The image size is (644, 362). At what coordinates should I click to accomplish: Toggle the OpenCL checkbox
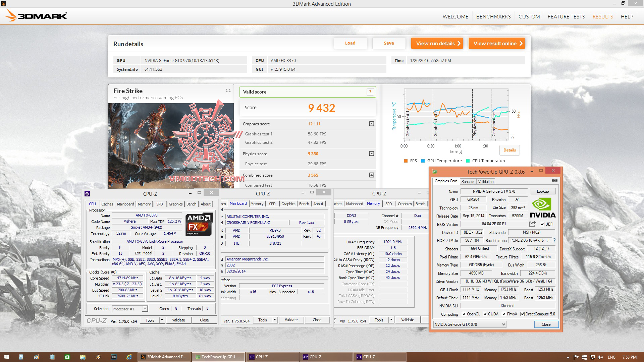tap(464, 314)
